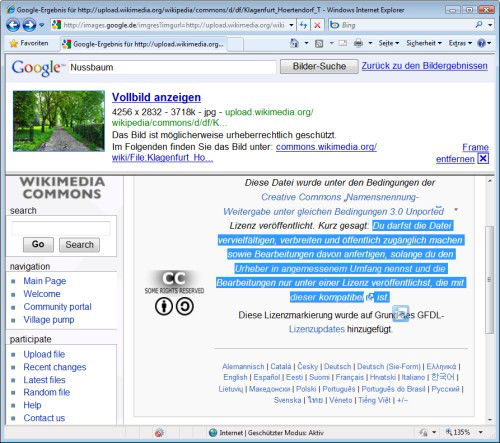
Task: Open the Lizenzupdates link
Action: click(x=317, y=329)
